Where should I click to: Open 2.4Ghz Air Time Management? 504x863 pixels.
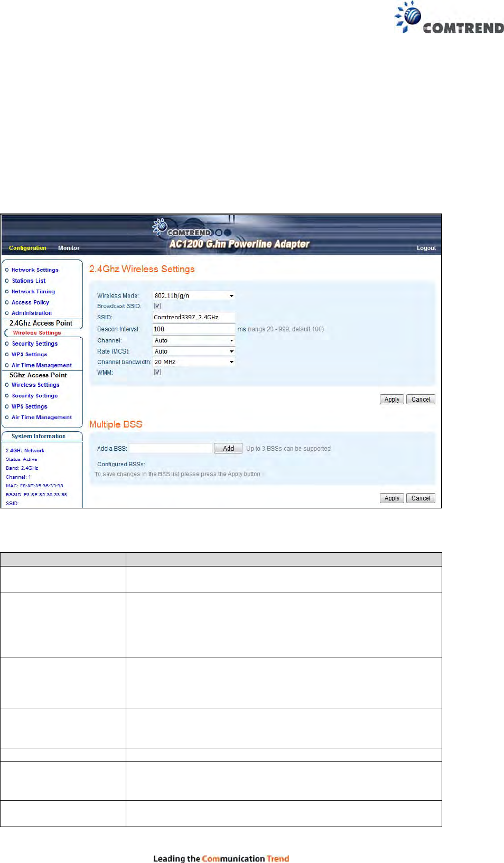42,365
